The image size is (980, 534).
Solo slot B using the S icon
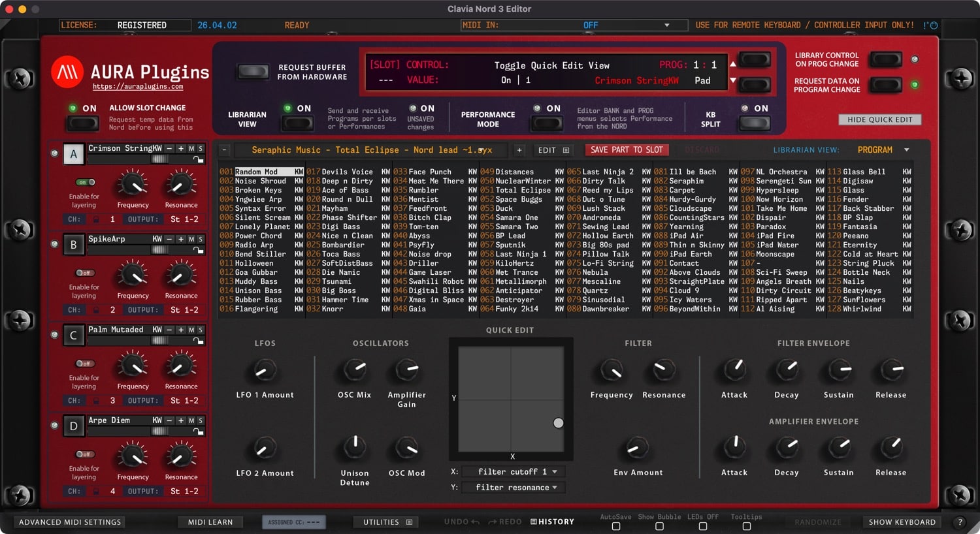[200, 239]
